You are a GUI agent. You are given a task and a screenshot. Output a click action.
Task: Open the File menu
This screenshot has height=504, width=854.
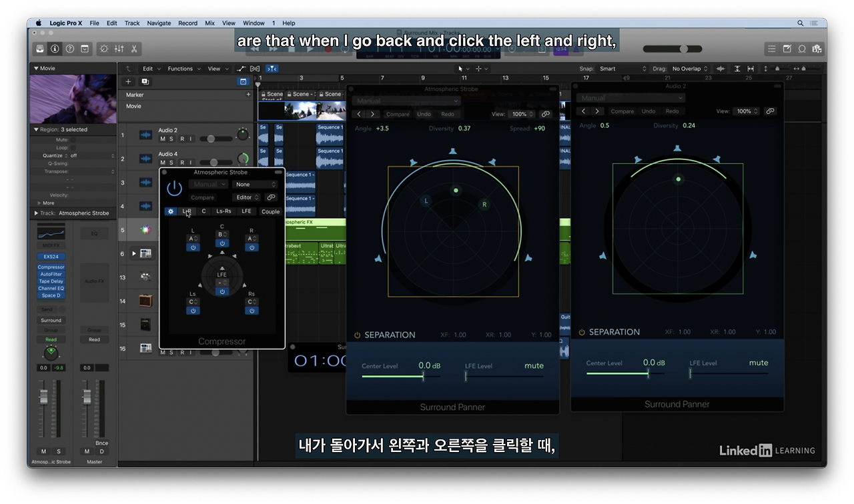tap(94, 23)
